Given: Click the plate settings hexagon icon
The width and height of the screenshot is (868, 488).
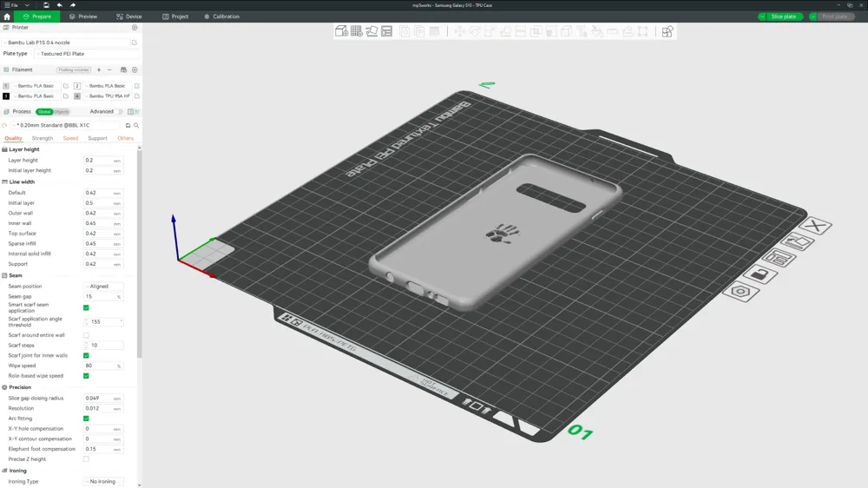Looking at the screenshot, I should (740, 292).
